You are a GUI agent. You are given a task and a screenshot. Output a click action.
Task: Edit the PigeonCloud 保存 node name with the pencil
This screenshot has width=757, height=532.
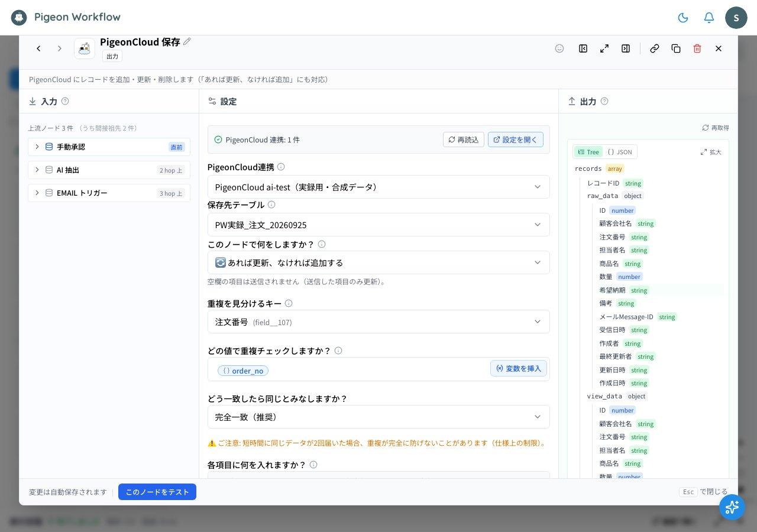pos(187,41)
